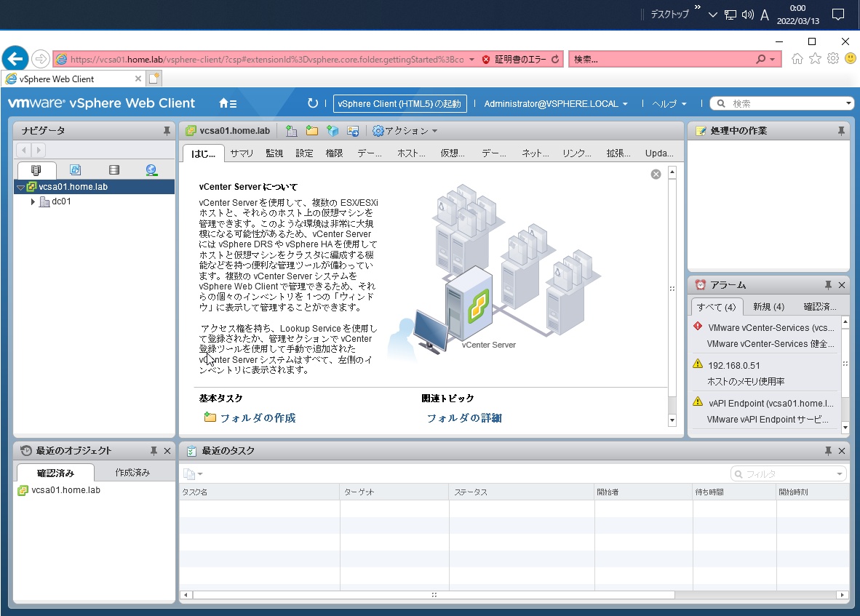Open vcsa01.home.lab in Recent Objects
Viewport: 860px width, 616px height.
(65, 490)
